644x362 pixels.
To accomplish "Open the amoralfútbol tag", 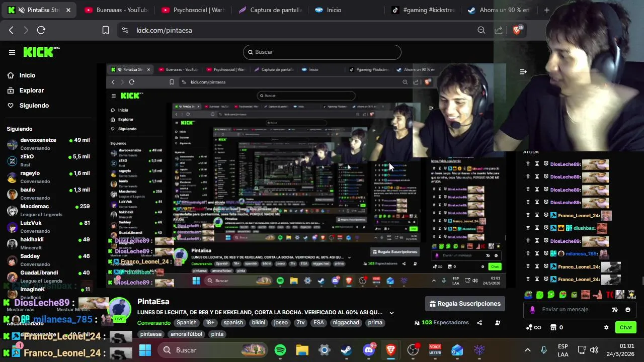I will click(186, 334).
